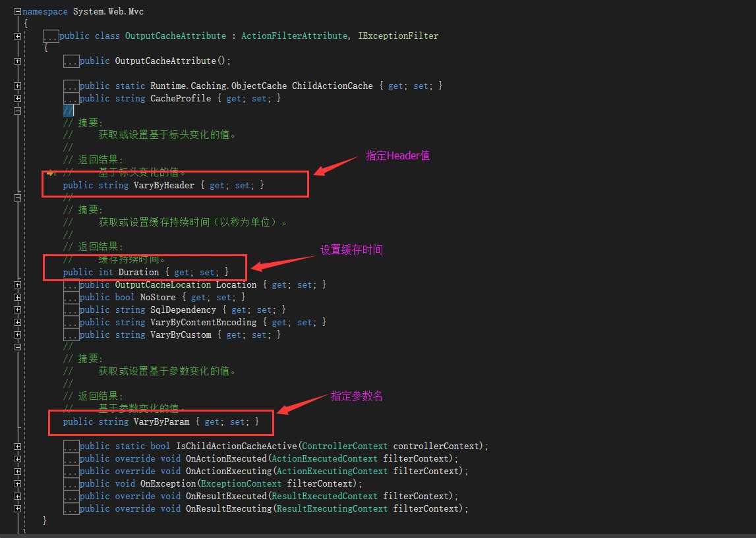Click the ellipsis box before the SqlDependency property
The width and height of the screenshot is (756, 538).
coord(71,310)
